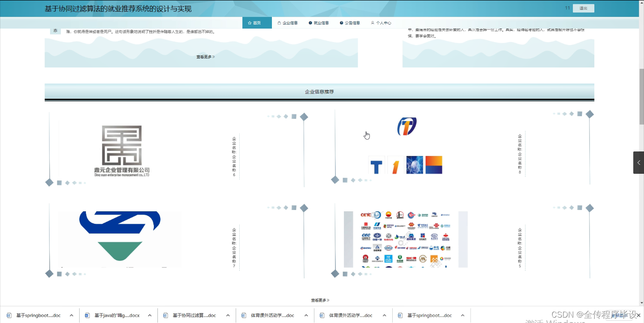This screenshot has width=644, height=323.
Task: Collapse the right side panel arrow
Action: coord(638,162)
